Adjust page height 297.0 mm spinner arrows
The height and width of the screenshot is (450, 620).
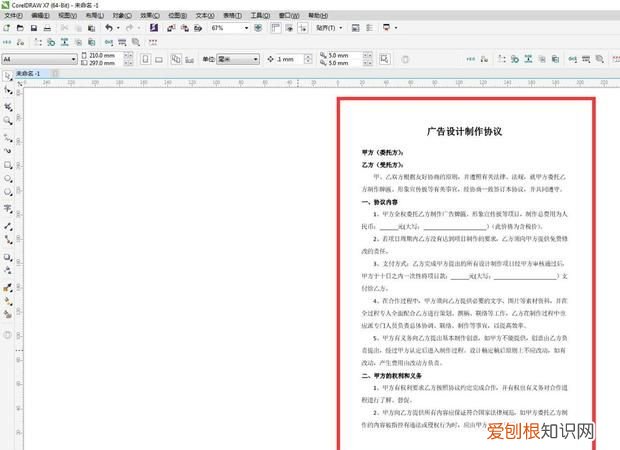point(129,63)
